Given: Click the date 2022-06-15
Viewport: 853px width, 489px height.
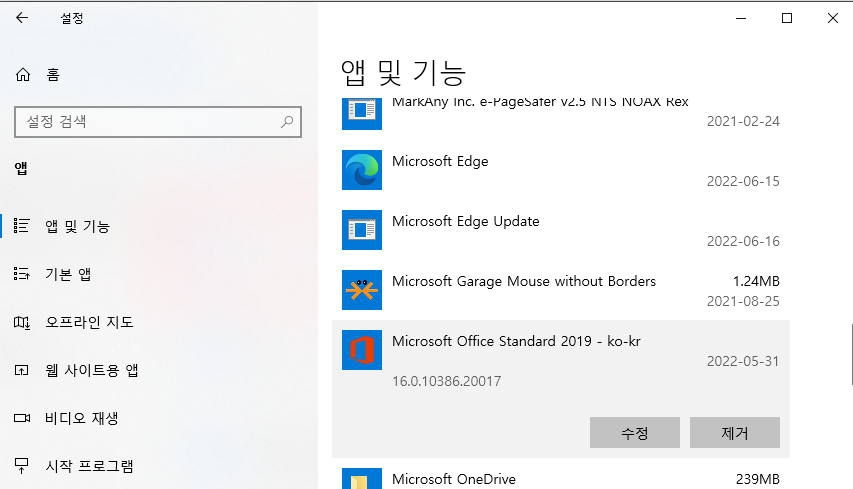Looking at the screenshot, I should [x=743, y=181].
